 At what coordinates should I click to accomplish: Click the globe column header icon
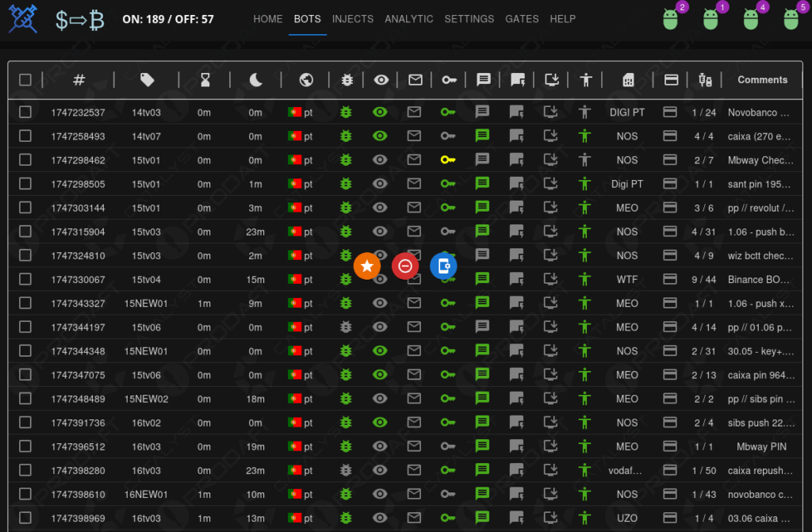point(306,80)
